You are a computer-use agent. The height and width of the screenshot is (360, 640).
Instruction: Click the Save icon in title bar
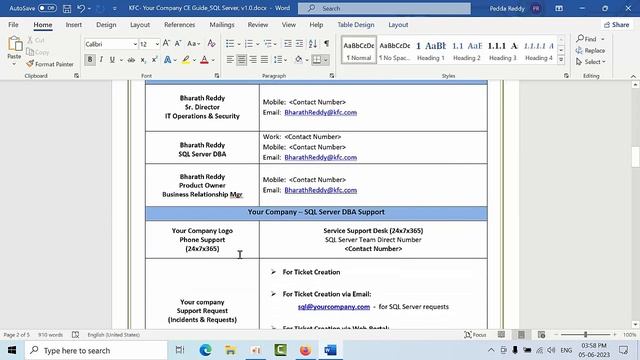point(67,8)
